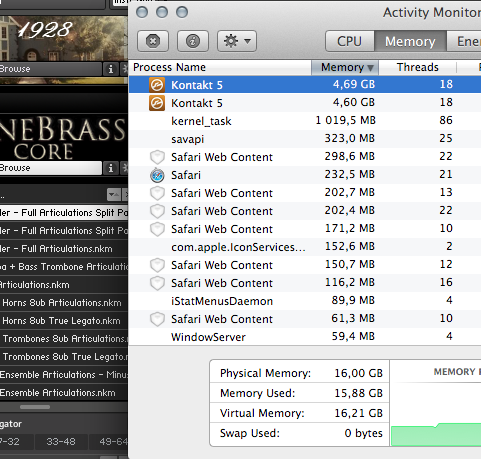The height and width of the screenshot is (459, 481).
Task: Sort by the Process Name column header
Action: (220, 67)
